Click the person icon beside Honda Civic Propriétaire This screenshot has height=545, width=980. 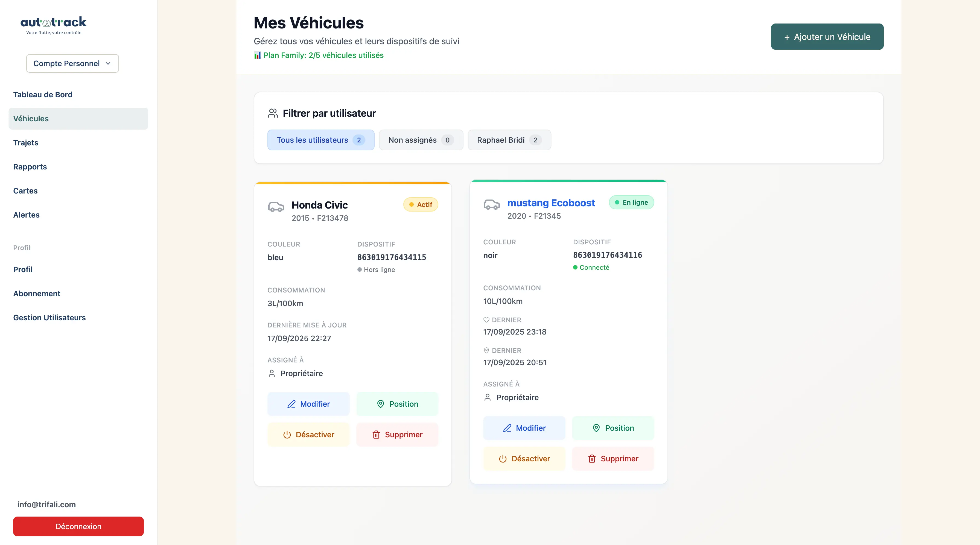click(x=272, y=373)
